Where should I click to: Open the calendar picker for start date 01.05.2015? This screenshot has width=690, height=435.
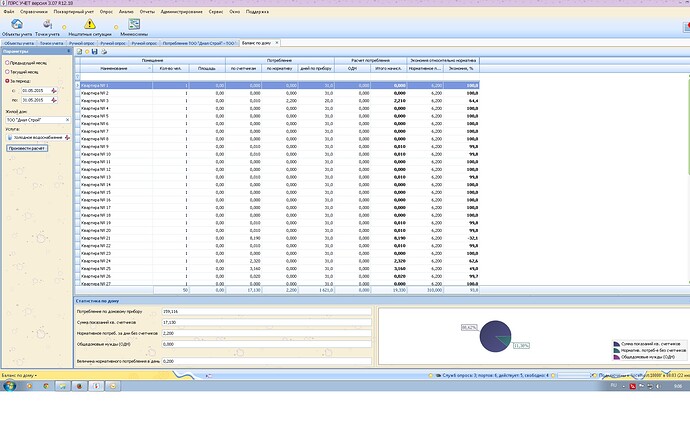click(54, 91)
